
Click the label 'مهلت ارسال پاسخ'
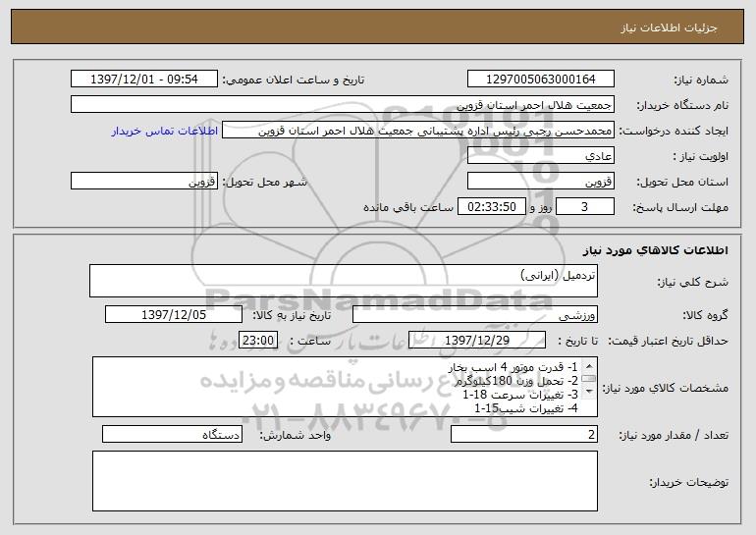[680, 208]
